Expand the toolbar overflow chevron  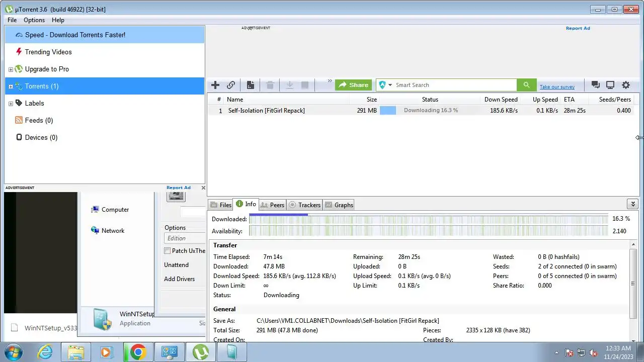pos(330,81)
